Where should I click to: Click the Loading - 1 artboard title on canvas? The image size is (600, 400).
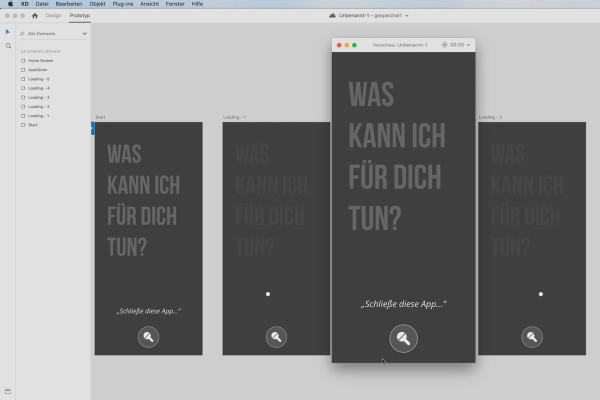point(234,117)
